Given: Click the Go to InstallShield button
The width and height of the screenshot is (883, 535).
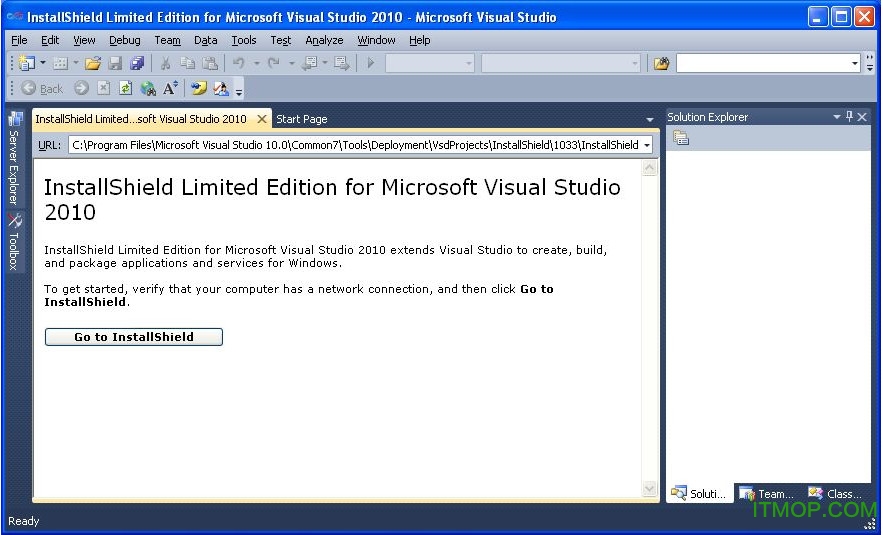Looking at the screenshot, I should click(x=134, y=337).
